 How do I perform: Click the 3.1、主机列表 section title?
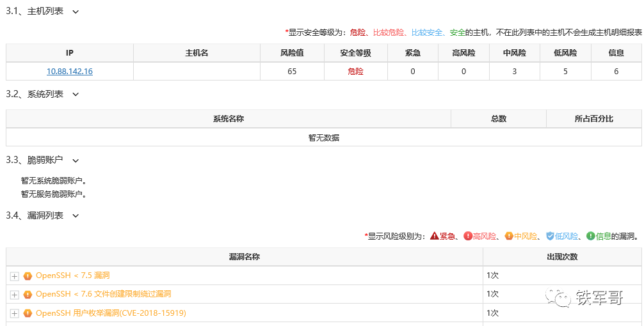(35, 11)
